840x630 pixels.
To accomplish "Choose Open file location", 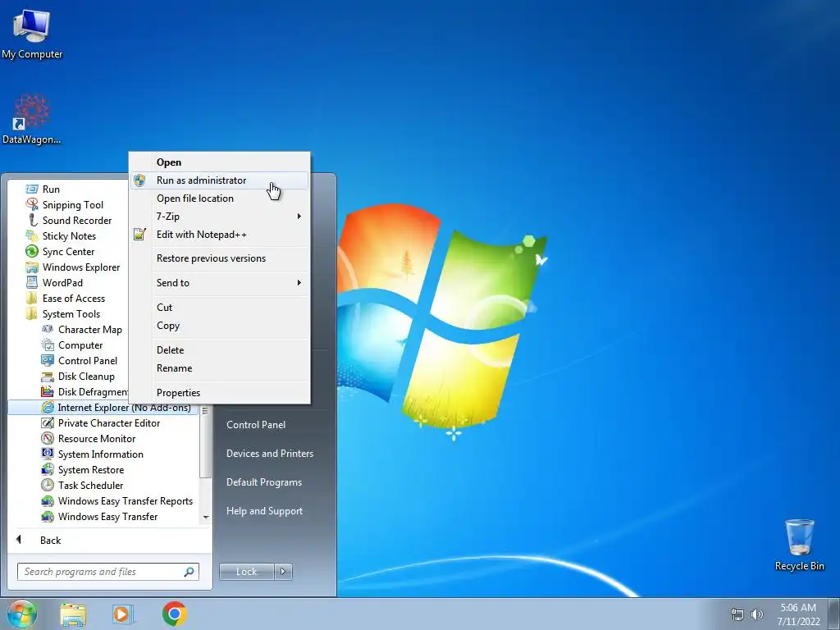I will pyautogui.click(x=220, y=199).
